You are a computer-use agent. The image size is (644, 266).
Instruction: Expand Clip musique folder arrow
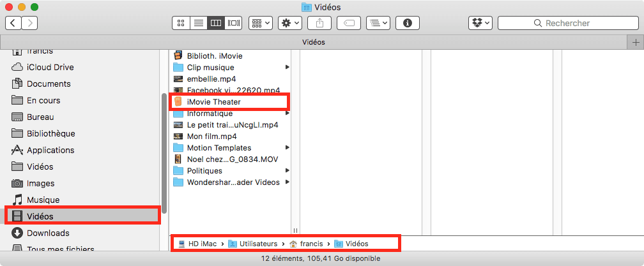tap(287, 67)
